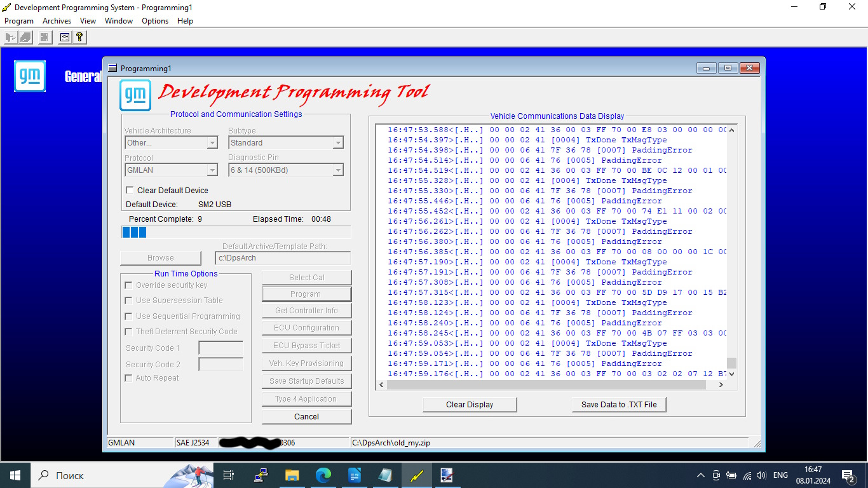The image size is (868, 488).
Task: Expand the Protocol GMLAN dropdown
Action: (213, 170)
